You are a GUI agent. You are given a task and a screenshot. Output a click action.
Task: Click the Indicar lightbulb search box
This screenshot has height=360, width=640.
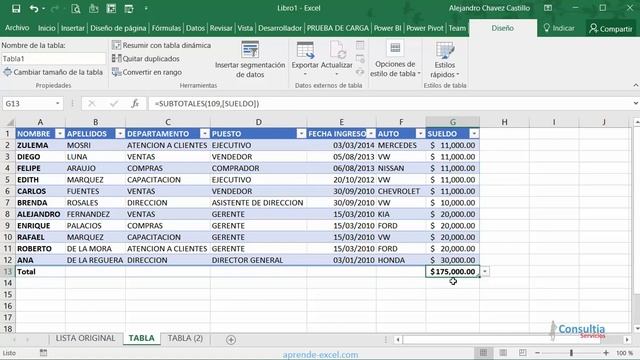click(559, 28)
